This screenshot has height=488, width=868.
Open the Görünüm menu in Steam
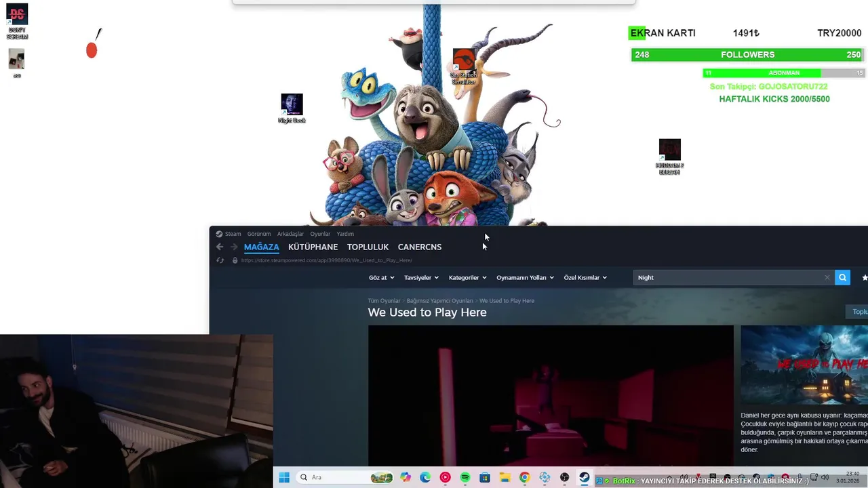pos(259,234)
